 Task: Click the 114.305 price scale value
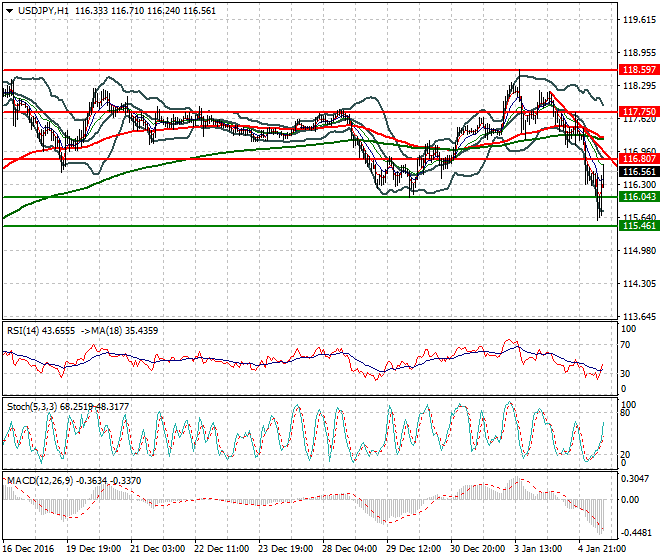(639, 284)
